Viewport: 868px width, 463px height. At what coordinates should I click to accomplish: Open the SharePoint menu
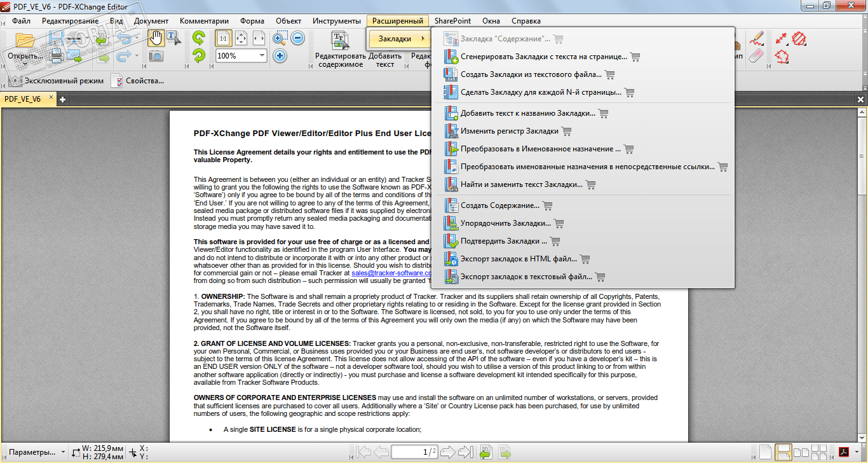(452, 21)
